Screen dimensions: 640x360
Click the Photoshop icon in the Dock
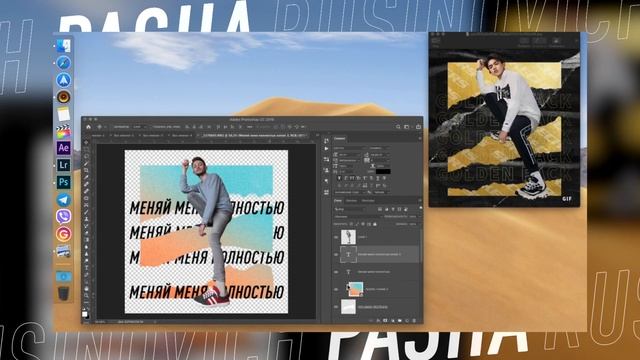(x=63, y=182)
